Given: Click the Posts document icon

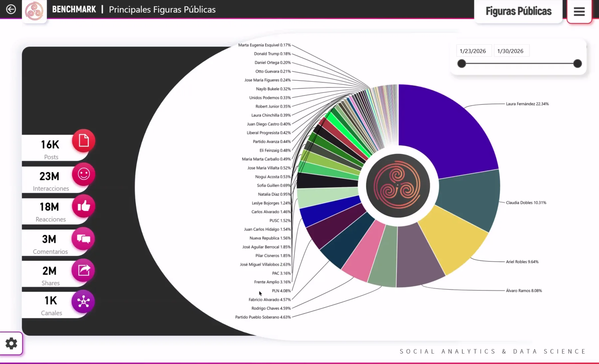Looking at the screenshot, I should [x=84, y=141].
